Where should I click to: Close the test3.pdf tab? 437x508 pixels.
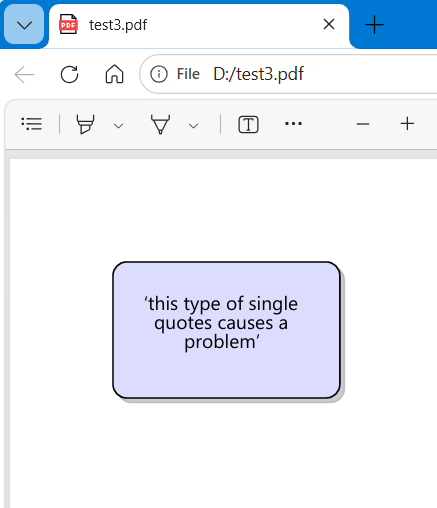(x=329, y=24)
